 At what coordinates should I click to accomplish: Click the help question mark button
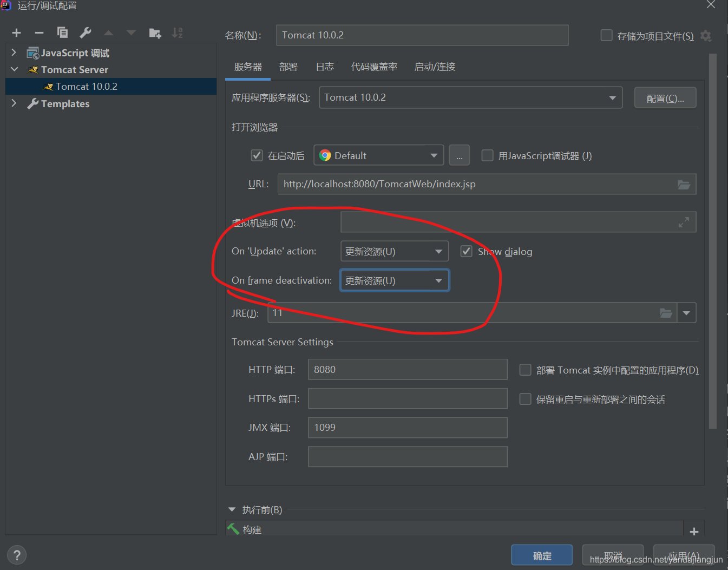tap(17, 555)
